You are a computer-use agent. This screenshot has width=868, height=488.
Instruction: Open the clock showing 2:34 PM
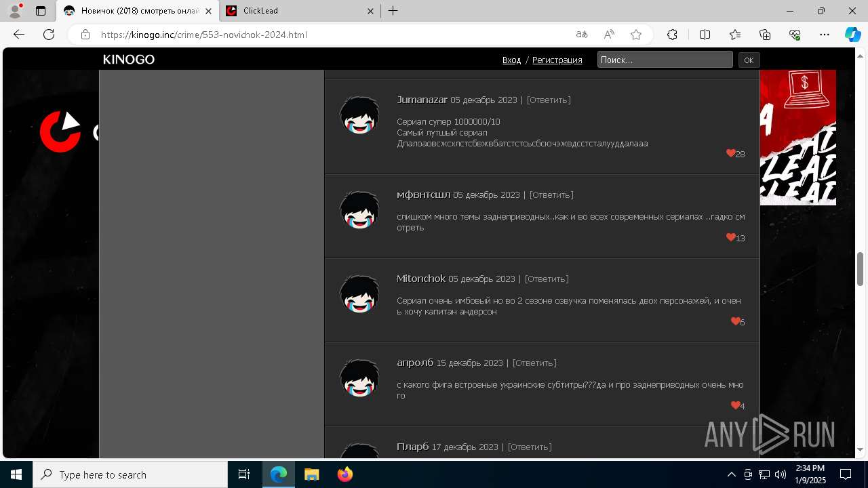pyautogui.click(x=810, y=474)
